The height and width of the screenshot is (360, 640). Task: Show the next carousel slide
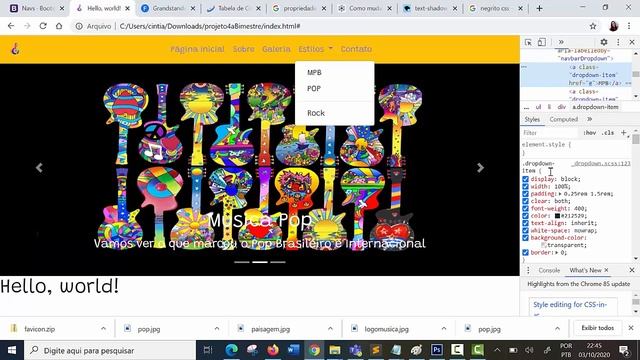pos(480,168)
